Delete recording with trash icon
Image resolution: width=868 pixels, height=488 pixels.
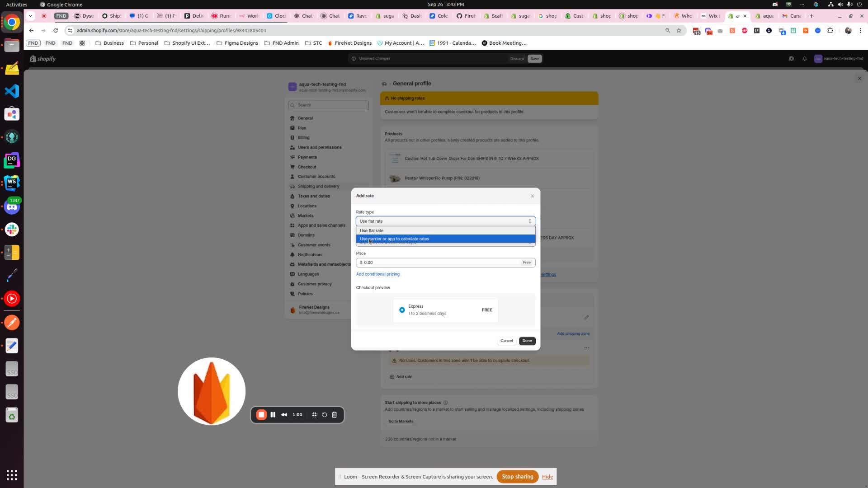[335, 415]
